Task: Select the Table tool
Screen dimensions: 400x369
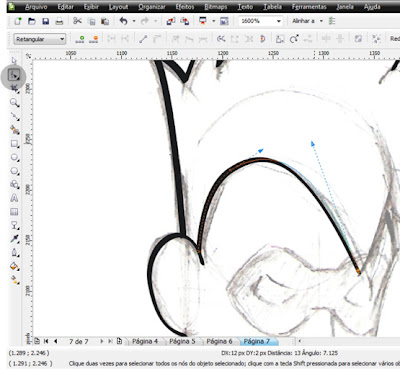Action: pyautogui.click(x=14, y=212)
